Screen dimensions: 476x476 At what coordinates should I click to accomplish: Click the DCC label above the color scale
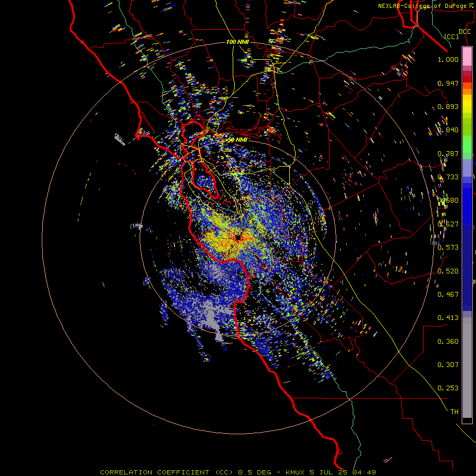[464, 31]
